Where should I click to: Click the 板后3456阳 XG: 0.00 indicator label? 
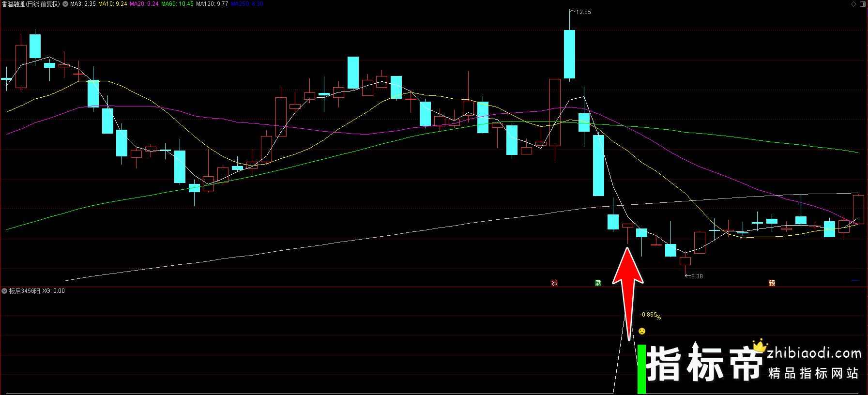click(37, 291)
